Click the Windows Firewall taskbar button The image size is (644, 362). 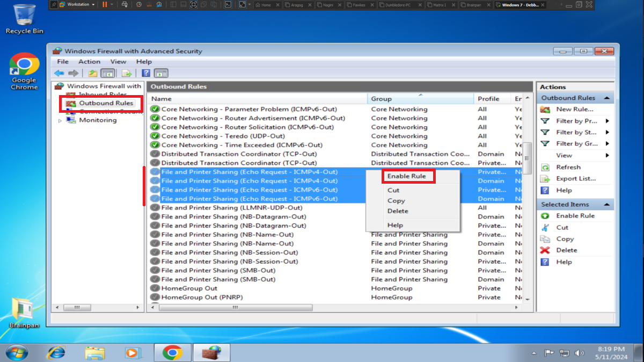(212, 352)
